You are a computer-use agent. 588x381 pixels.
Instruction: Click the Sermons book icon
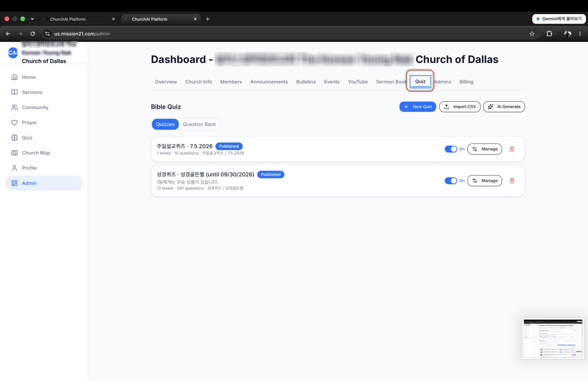coord(14,92)
